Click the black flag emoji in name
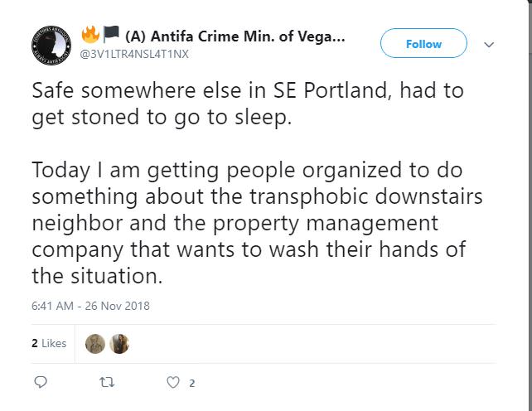Image resolution: width=532 pixels, height=411 pixels. coord(111,34)
